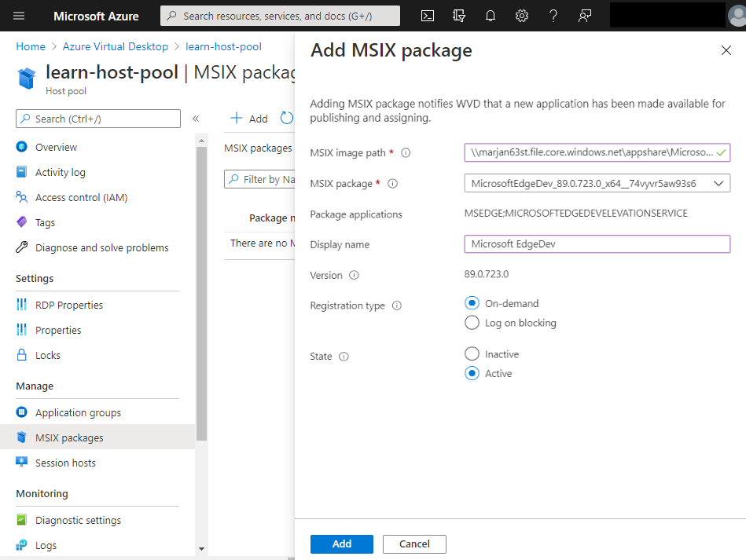Click the Display name field
This screenshot has height=560, width=746.
point(597,243)
